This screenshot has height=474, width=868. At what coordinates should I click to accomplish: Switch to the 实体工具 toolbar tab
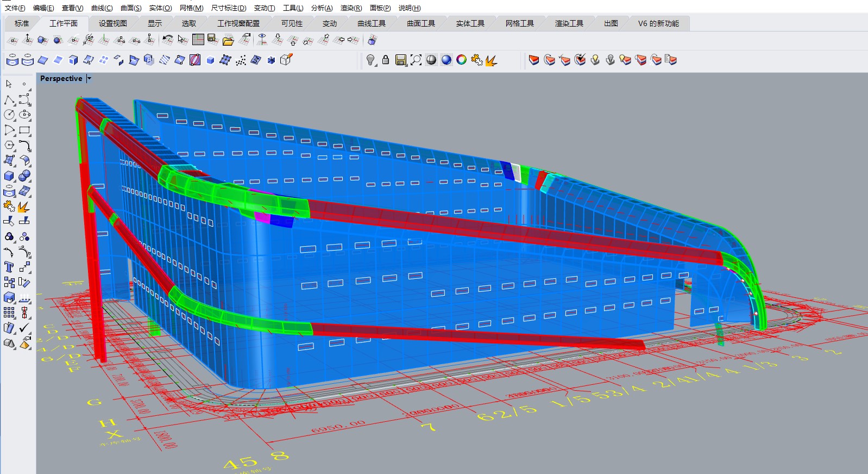click(x=470, y=23)
